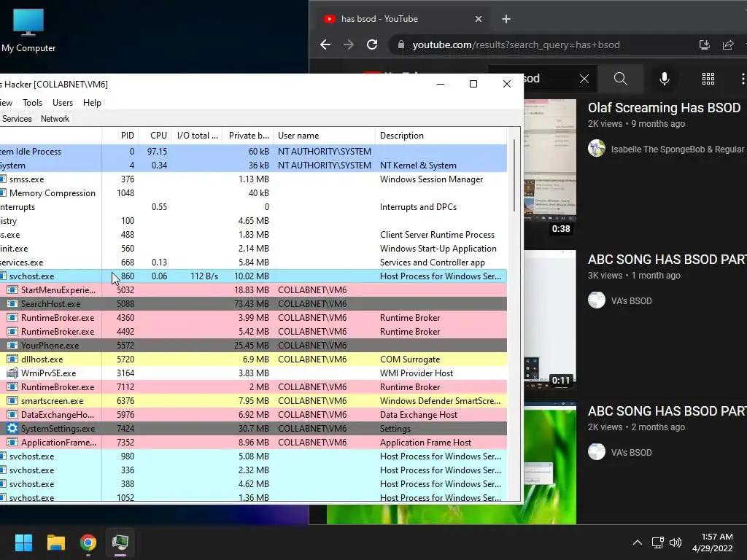Click the WmiPrvSE.exe process icon
The image size is (747, 560).
(x=12, y=373)
